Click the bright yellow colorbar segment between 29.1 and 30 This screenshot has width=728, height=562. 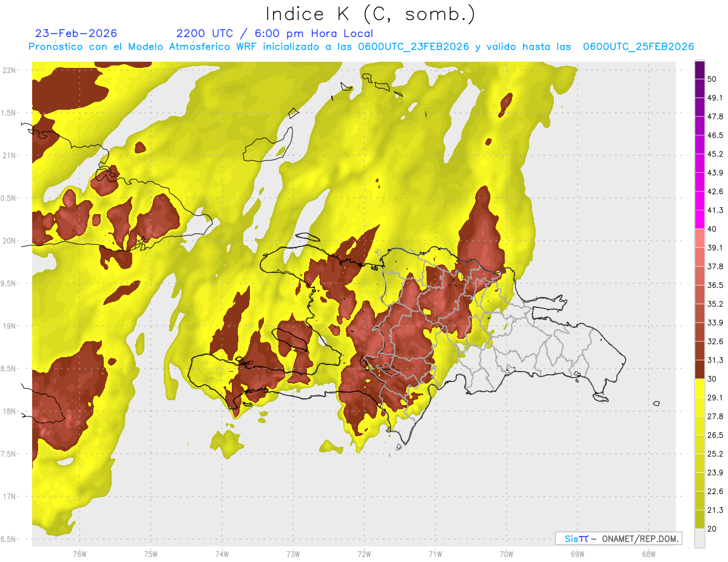point(699,388)
